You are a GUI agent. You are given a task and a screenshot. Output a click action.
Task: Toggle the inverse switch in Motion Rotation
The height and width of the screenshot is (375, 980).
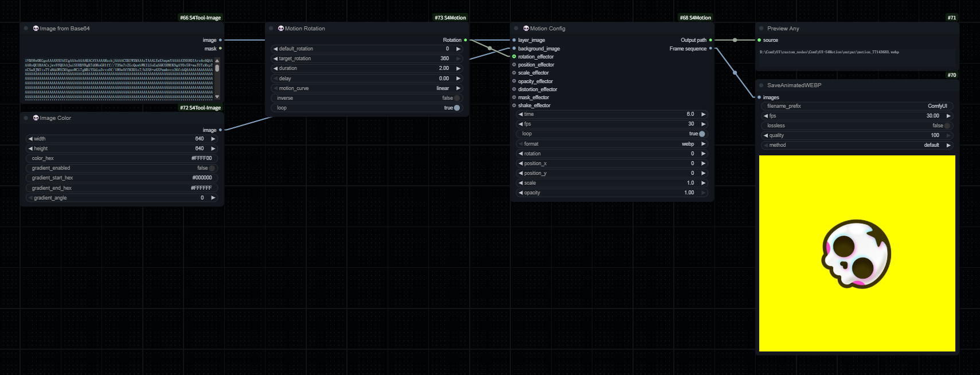pos(456,98)
